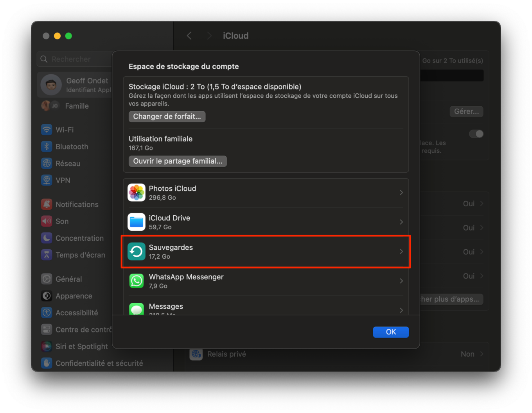Select the Apparence icon
The image size is (532, 413).
point(47,296)
